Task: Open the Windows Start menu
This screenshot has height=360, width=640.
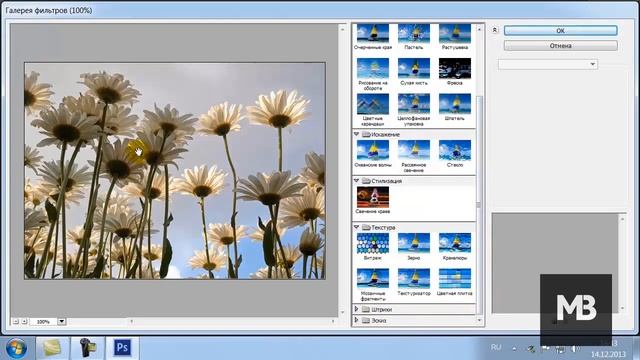Action: coord(16,348)
